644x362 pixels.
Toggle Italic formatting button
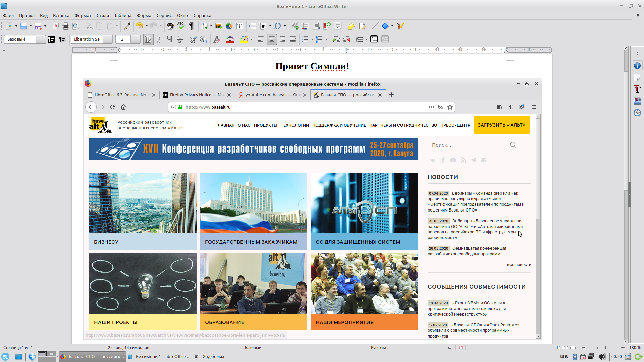[x=159, y=39]
